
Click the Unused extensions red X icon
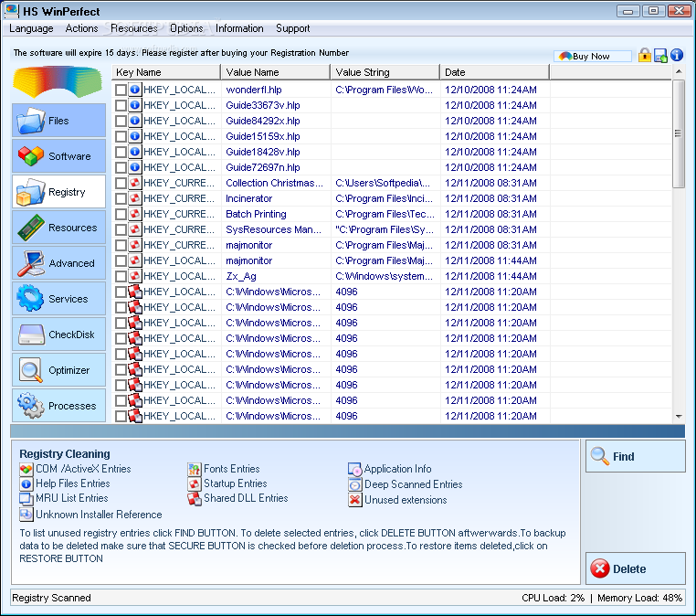354,500
